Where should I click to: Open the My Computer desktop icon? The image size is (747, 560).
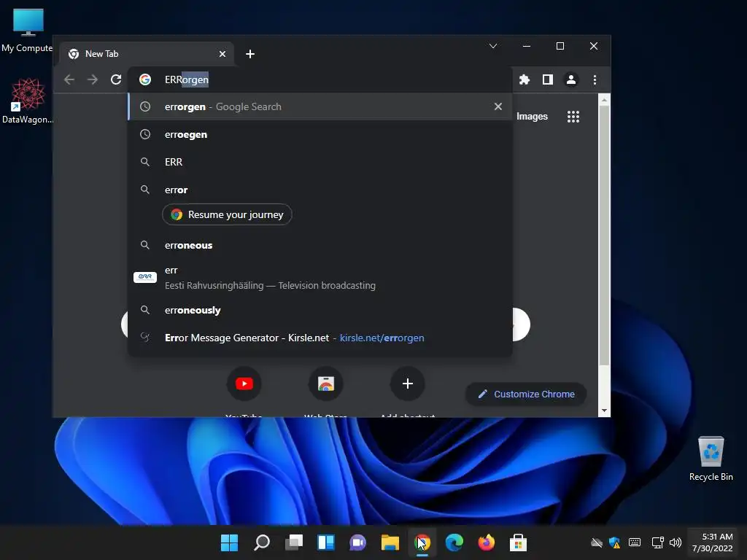click(x=27, y=31)
